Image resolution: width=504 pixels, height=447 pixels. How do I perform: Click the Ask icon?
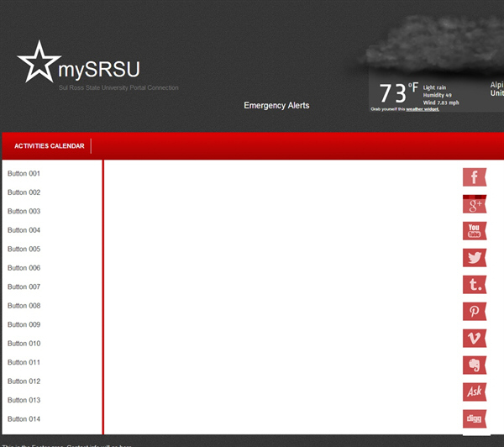click(475, 392)
